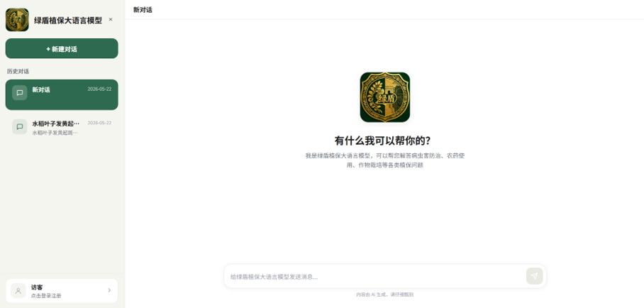Image resolution: width=644 pixels, height=308 pixels.
Task: Click the 内容由 AI 生成 disclaimer text
Action: click(385, 295)
